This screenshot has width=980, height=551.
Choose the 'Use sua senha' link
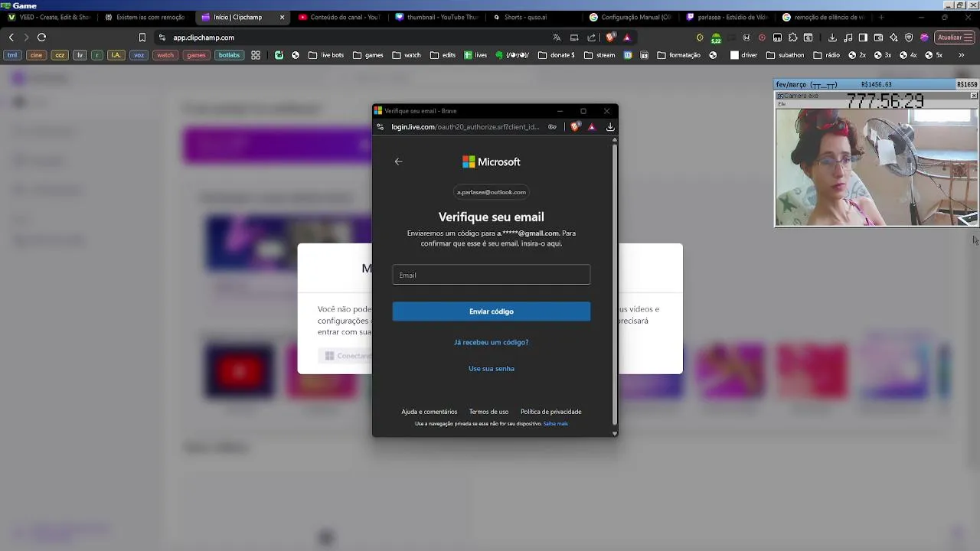tap(492, 369)
